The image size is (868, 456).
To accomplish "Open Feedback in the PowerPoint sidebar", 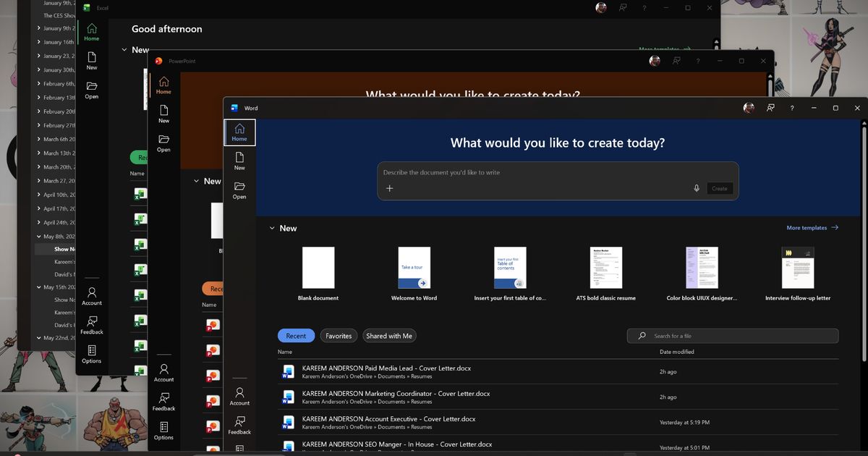I will pos(163,402).
